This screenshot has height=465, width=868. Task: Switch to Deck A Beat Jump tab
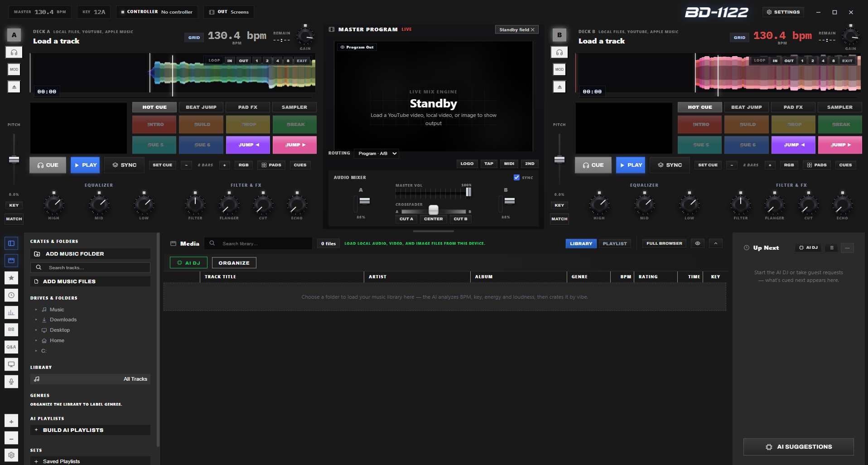[201, 107]
